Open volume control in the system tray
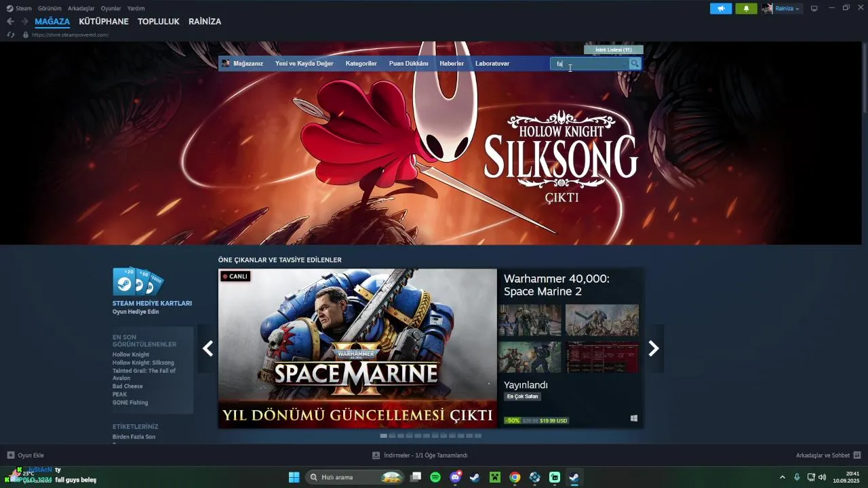Screen dimensions: 868x488 coord(822,477)
